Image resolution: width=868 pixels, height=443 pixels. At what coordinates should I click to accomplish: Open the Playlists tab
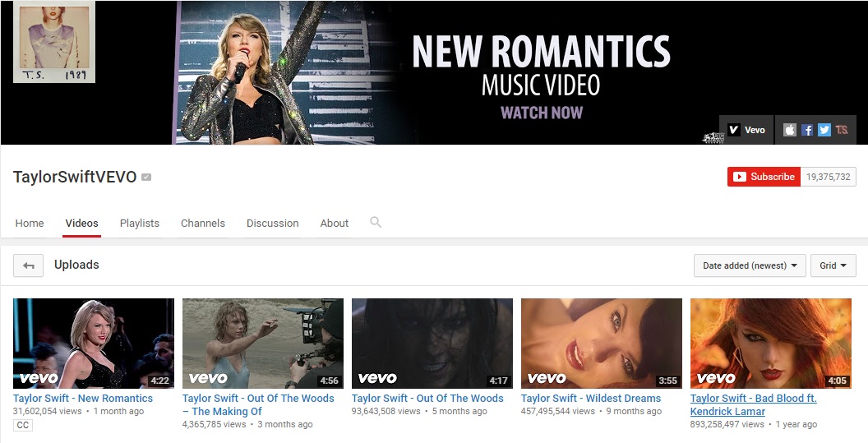point(140,224)
